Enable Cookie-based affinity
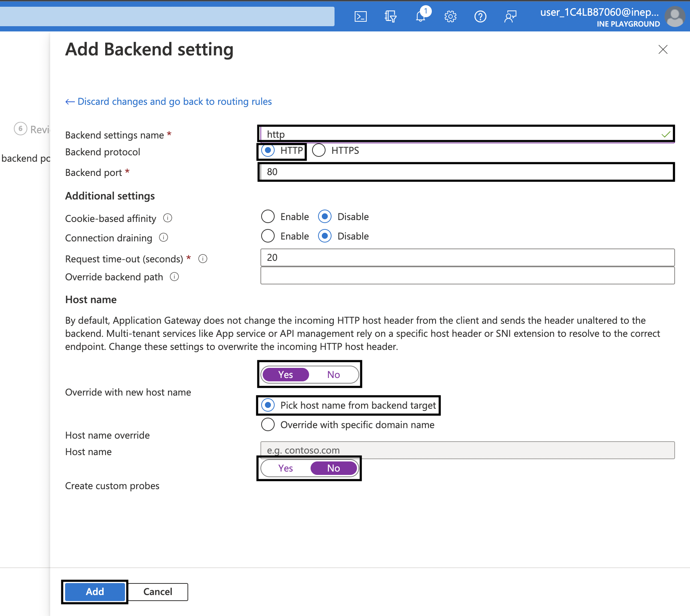The image size is (690, 616). tap(268, 216)
